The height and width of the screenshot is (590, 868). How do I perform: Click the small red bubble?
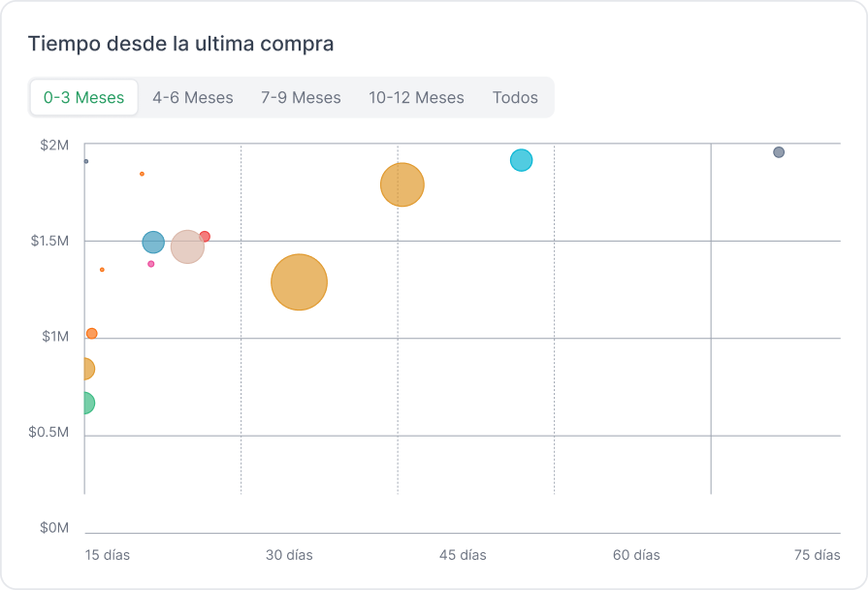coord(205,237)
